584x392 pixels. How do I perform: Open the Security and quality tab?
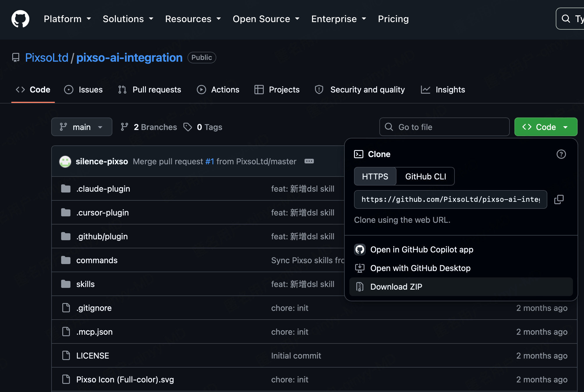coord(360,90)
